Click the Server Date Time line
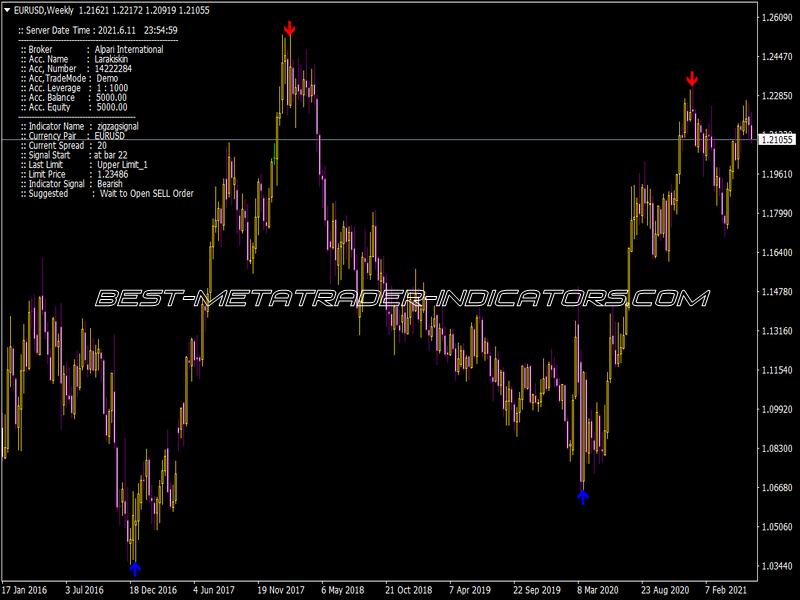The image size is (800, 600). pyautogui.click(x=98, y=31)
